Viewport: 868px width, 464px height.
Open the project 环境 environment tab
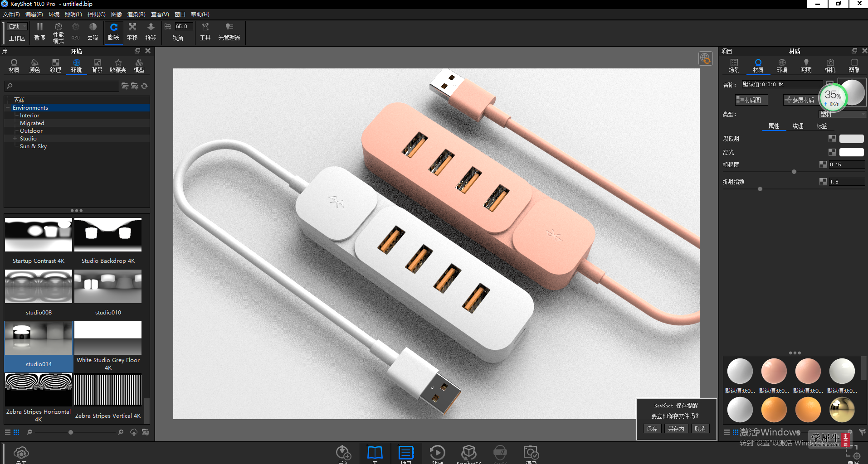(782, 66)
